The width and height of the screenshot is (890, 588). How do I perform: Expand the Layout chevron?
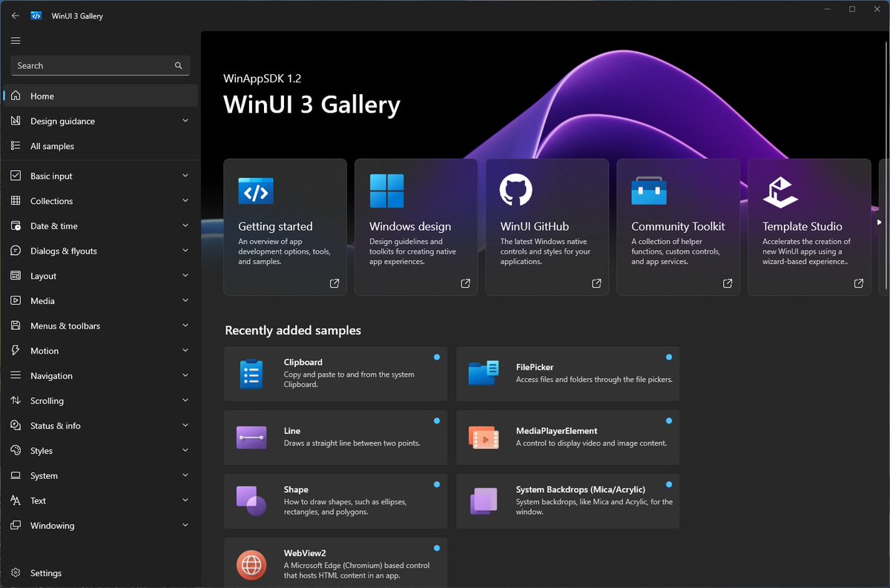point(185,276)
